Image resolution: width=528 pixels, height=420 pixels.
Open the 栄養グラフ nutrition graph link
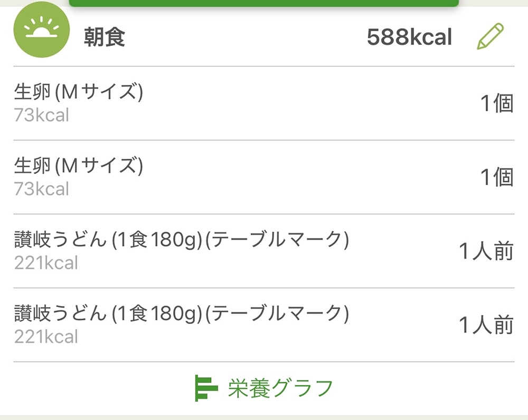coord(280,388)
